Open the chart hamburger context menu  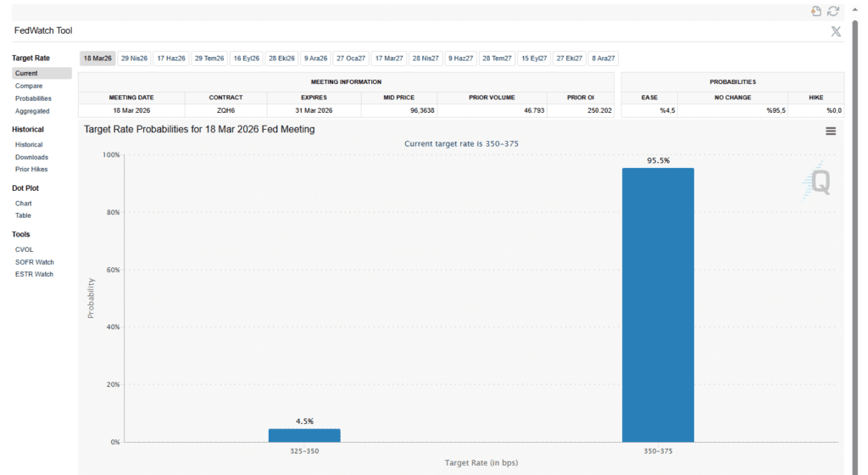point(830,131)
